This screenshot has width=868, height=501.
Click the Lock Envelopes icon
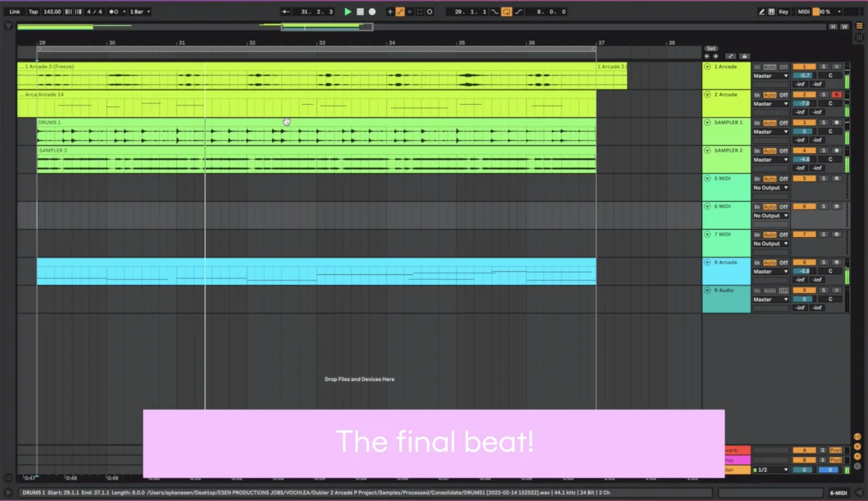(x=744, y=56)
